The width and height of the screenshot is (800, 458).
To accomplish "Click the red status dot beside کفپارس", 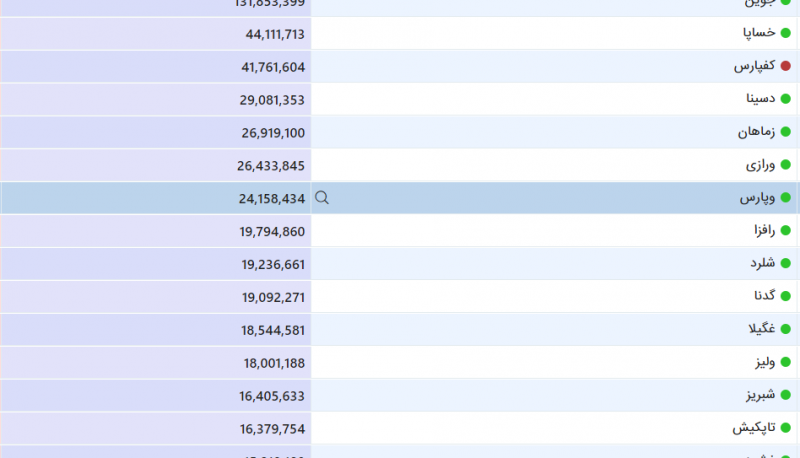I will pyautogui.click(x=785, y=67).
